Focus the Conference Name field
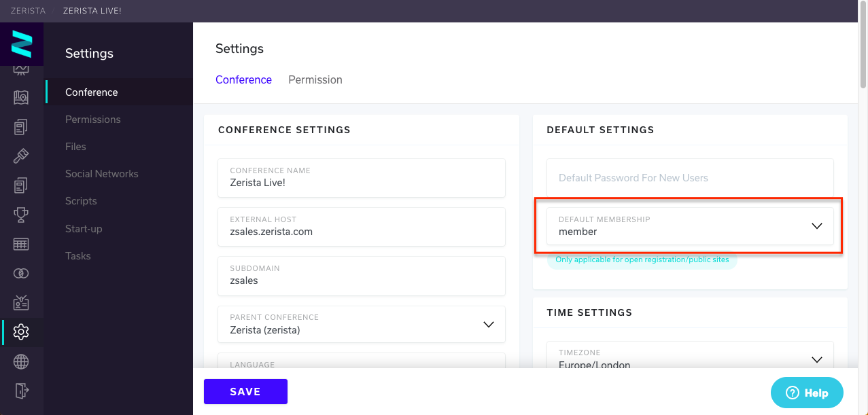 tap(362, 177)
